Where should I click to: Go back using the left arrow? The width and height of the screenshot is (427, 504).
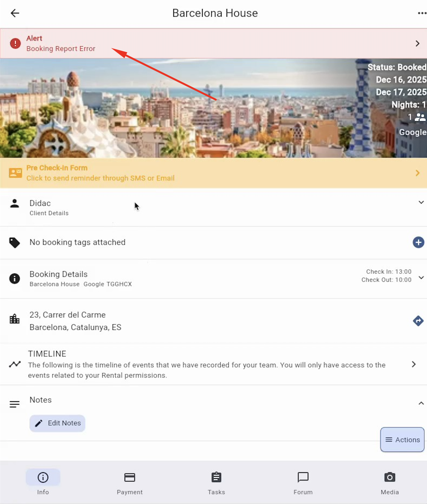tap(15, 13)
